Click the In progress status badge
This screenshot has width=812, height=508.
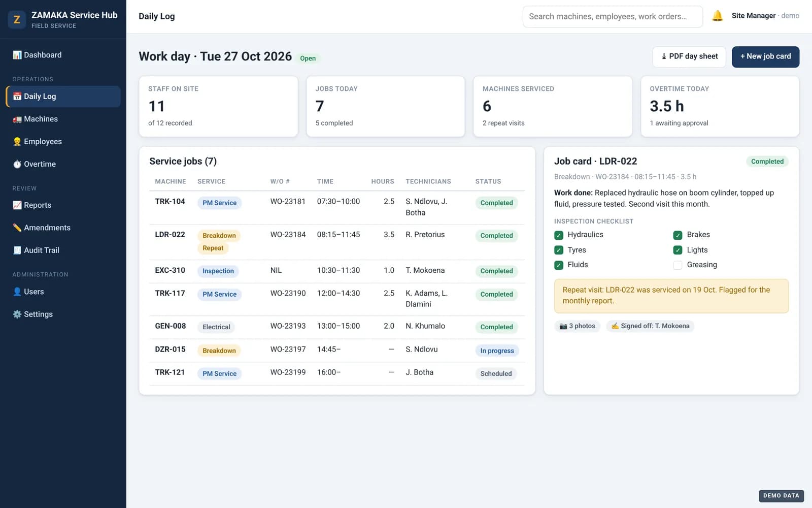(497, 351)
